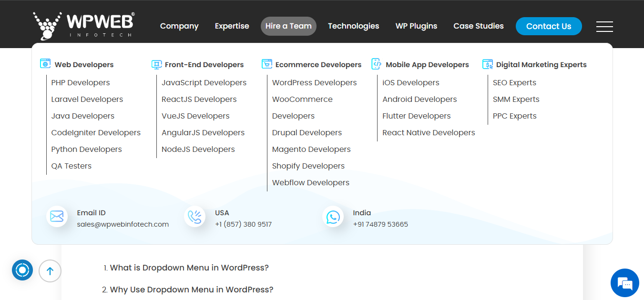Image resolution: width=644 pixels, height=300 pixels.
Task: Open the WooCommerce Developers link
Action: 303,108
